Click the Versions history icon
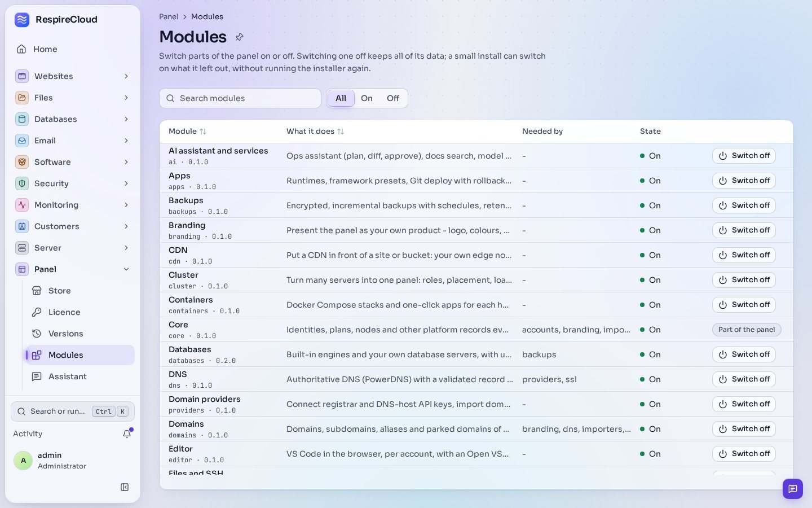This screenshot has width=812, height=508. 37,334
